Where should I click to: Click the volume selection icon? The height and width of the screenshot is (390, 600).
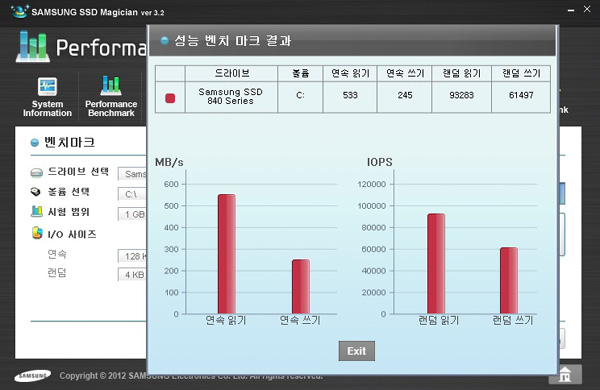point(36,191)
